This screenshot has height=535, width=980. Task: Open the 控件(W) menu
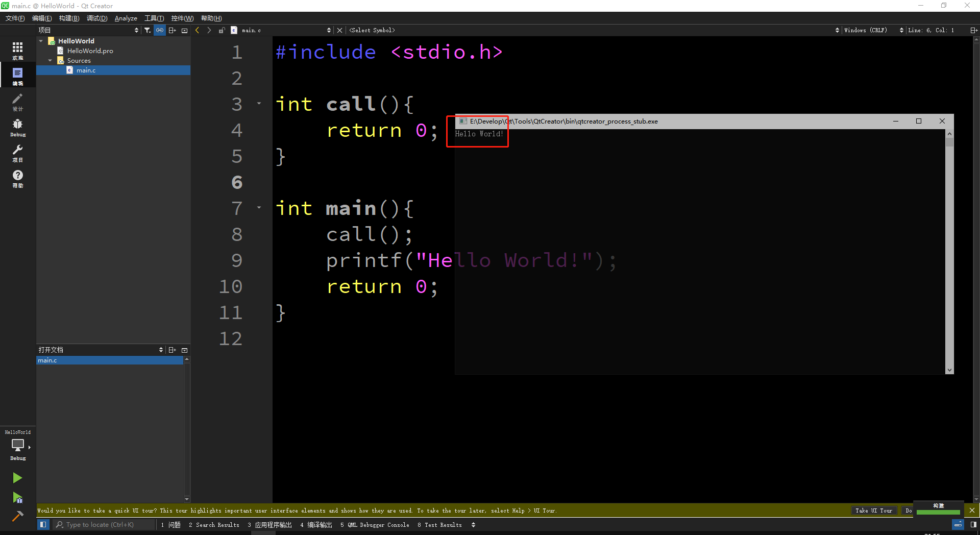pos(182,18)
